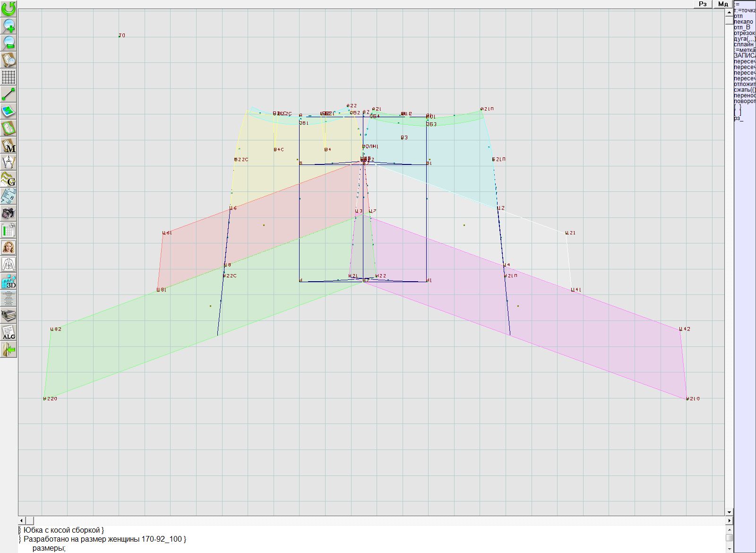Open the woman's portrait icon
This screenshot has height=553, width=756.
tap(9, 247)
